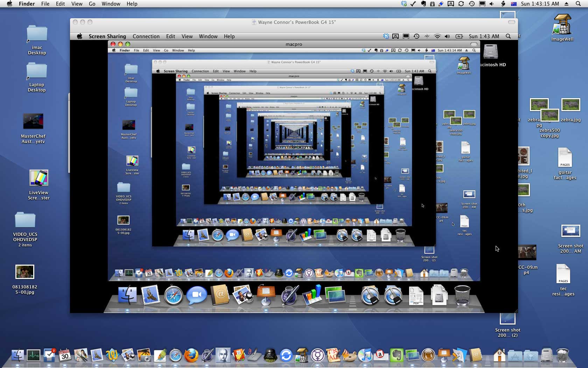Click the Darth Vader helmet icon in the outermost dock

tap(270, 355)
